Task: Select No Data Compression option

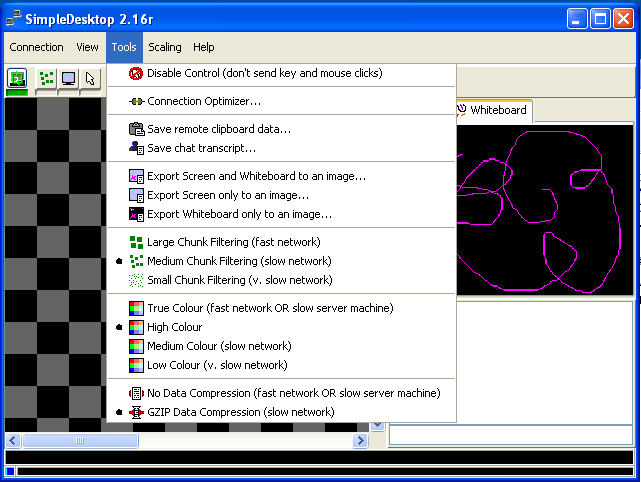Action: pyautogui.click(x=281, y=393)
